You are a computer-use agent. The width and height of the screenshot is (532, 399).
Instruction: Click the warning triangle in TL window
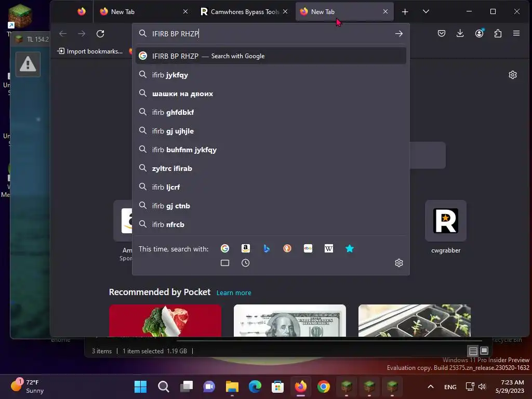point(28,64)
